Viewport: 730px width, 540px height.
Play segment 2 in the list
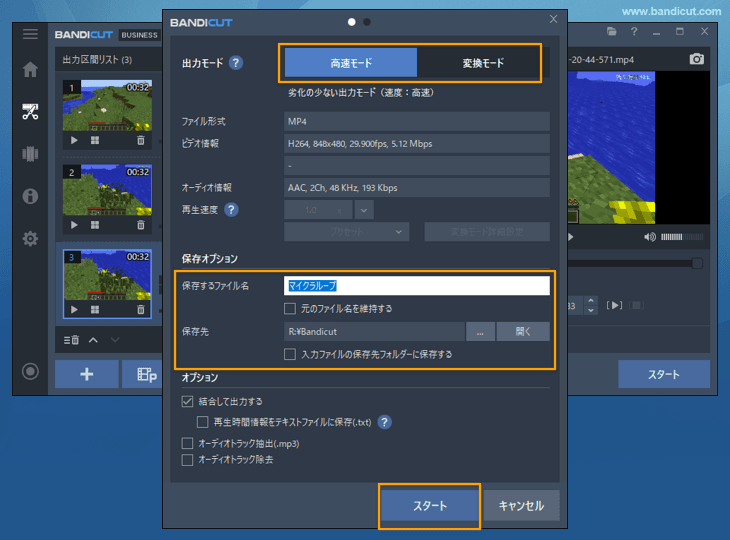click(x=74, y=225)
